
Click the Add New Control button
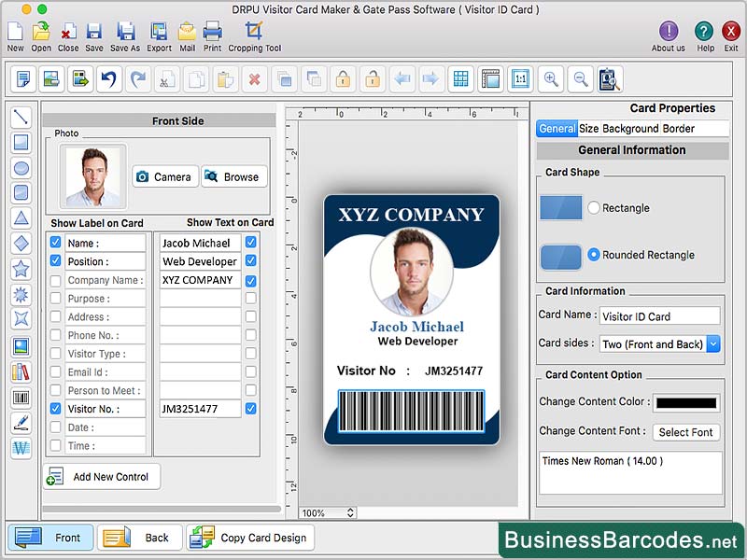[x=102, y=477]
